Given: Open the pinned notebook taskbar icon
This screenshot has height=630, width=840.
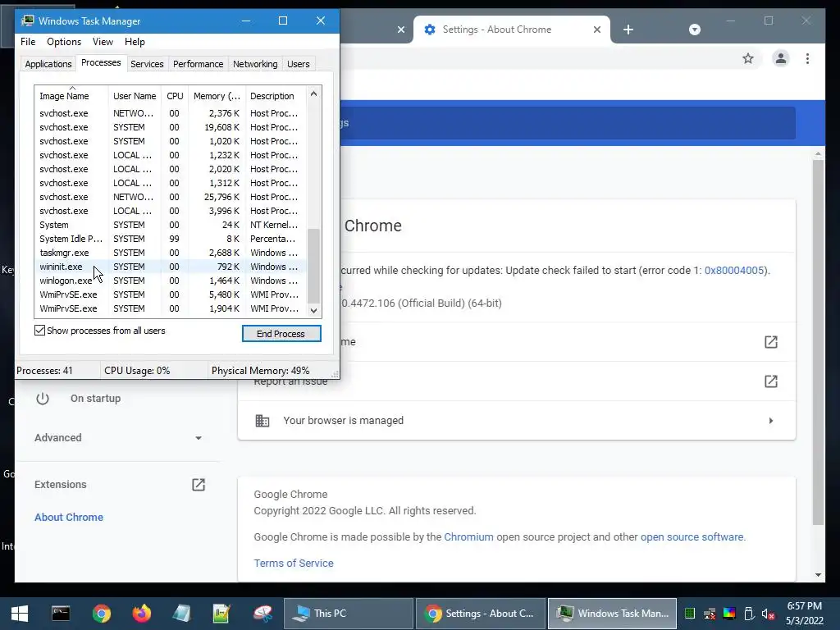Looking at the screenshot, I should (x=181, y=614).
